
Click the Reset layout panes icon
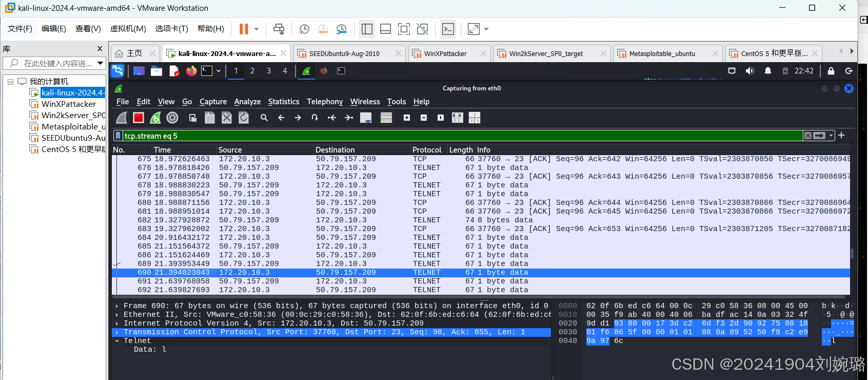(x=475, y=118)
